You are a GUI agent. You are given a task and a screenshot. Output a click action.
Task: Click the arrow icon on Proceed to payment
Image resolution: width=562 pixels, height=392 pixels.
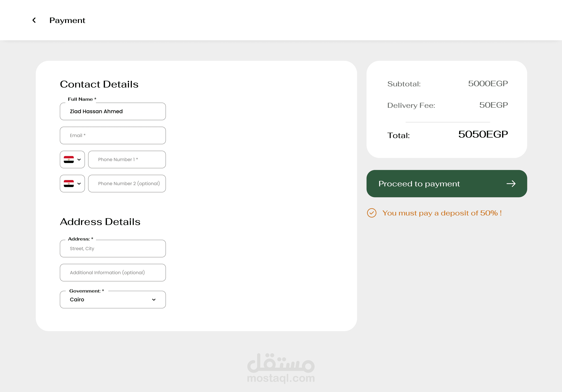511,184
